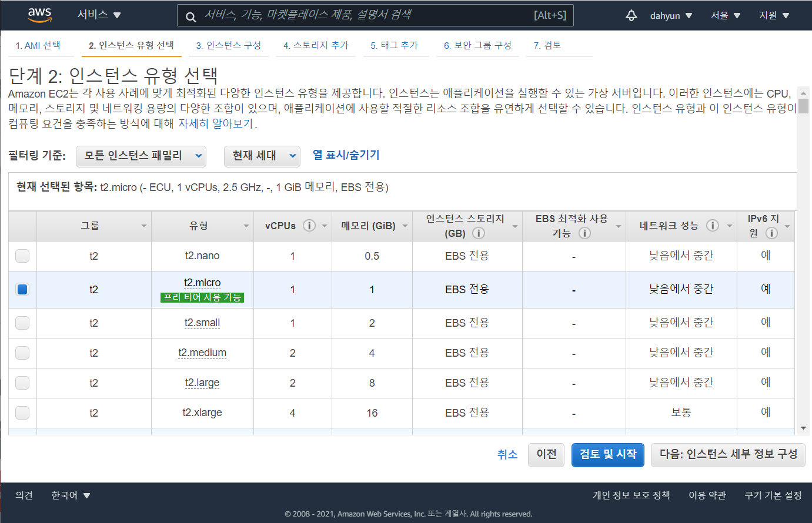Screen dimensions: 812x523
Task: Click the network performance info icon
Action: (713, 226)
